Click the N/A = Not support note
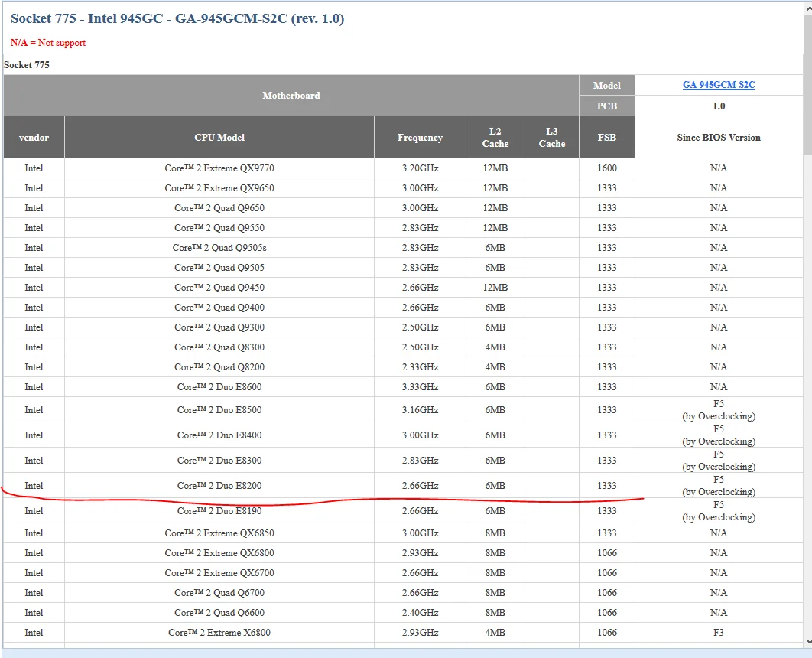 click(48, 43)
